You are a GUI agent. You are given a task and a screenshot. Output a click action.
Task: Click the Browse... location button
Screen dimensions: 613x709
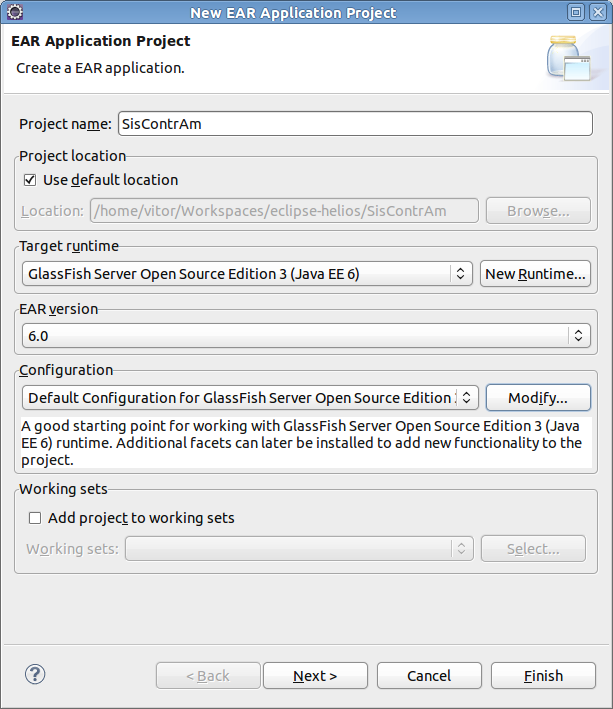click(538, 211)
